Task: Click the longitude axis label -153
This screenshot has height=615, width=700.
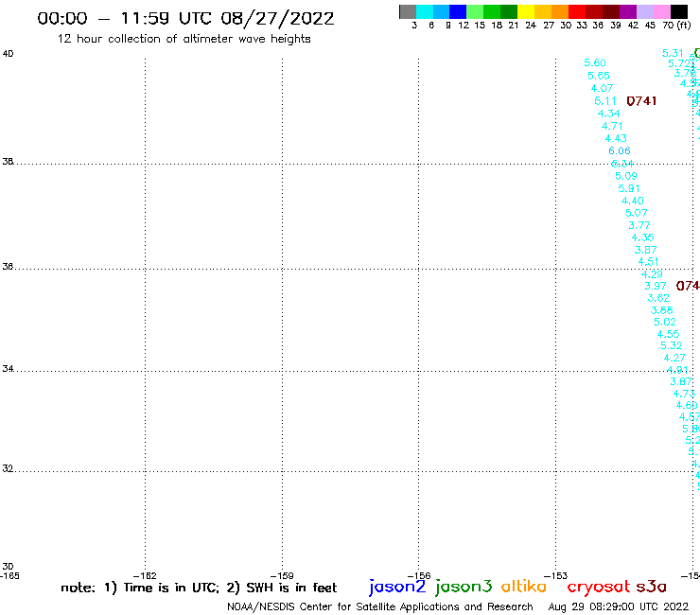Action: [556, 576]
